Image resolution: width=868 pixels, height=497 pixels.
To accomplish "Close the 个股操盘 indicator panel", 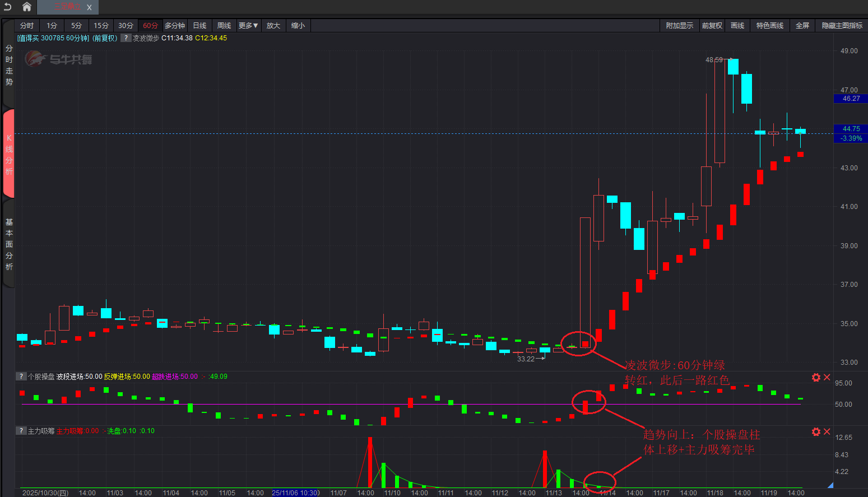I will pos(827,377).
